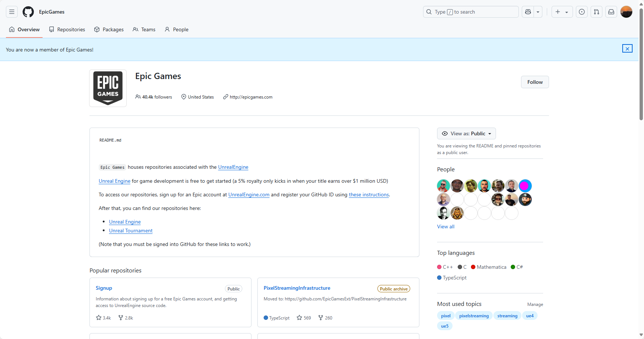Open the ue4 topic tag
This screenshot has width=644, height=339.
(x=530, y=315)
